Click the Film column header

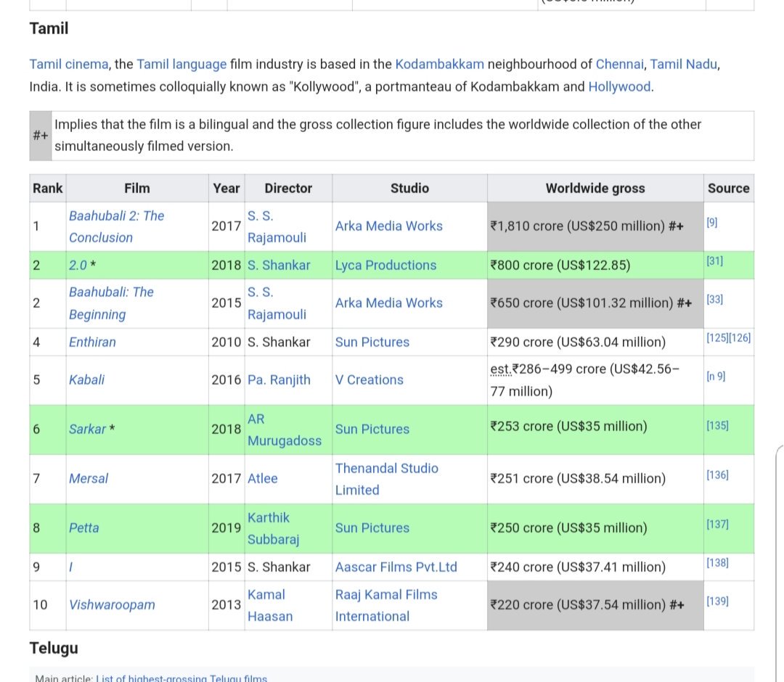click(x=137, y=189)
